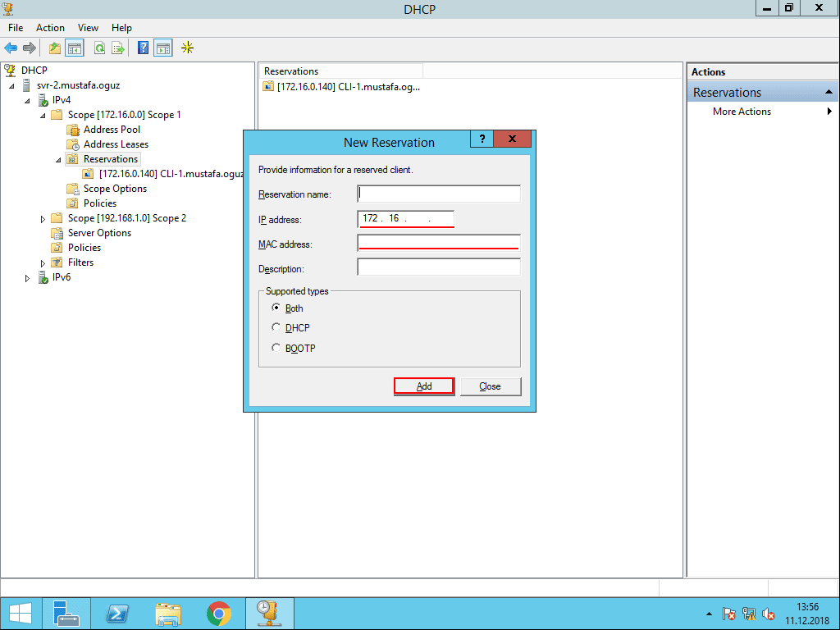This screenshot has height=630, width=840.
Task: Open Policies under Scope 1
Action: point(100,203)
